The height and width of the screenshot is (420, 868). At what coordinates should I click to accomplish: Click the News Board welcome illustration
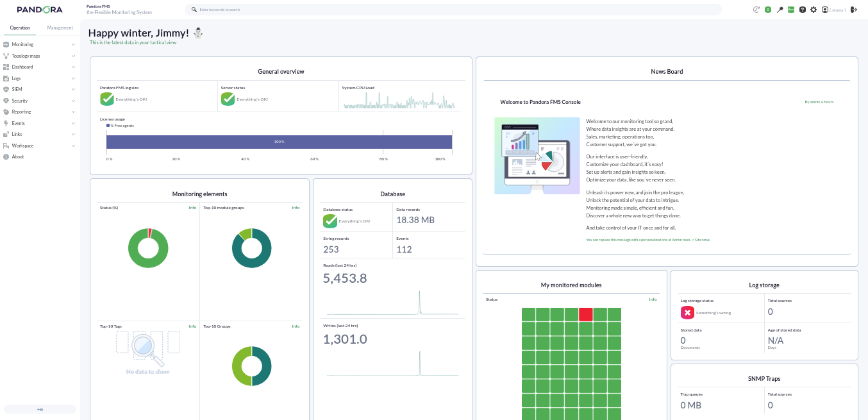(x=537, y=156)
